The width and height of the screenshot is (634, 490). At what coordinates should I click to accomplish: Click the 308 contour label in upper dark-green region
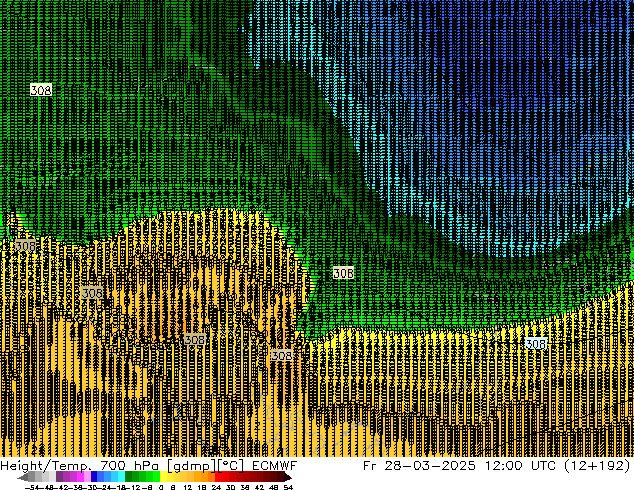click(x=41, y=90)
